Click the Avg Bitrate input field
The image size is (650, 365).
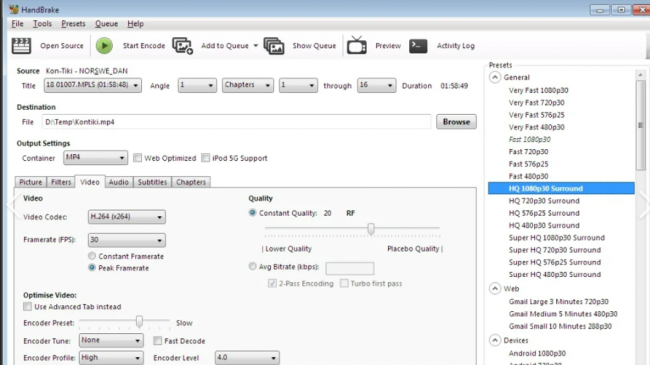(x=350, y=268)
